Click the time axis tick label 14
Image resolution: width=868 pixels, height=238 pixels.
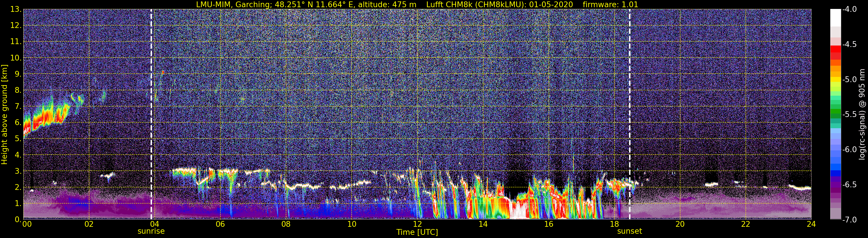(483, 224)
